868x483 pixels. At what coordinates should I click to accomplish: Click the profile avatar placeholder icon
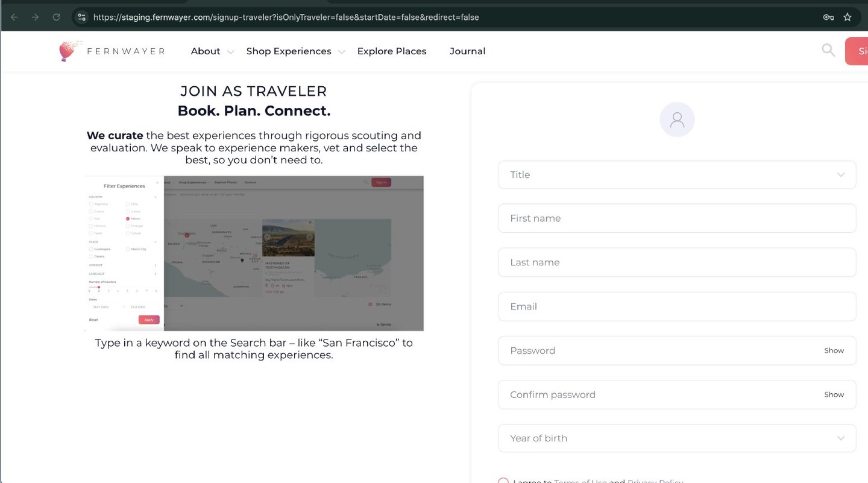pos(677,119)
